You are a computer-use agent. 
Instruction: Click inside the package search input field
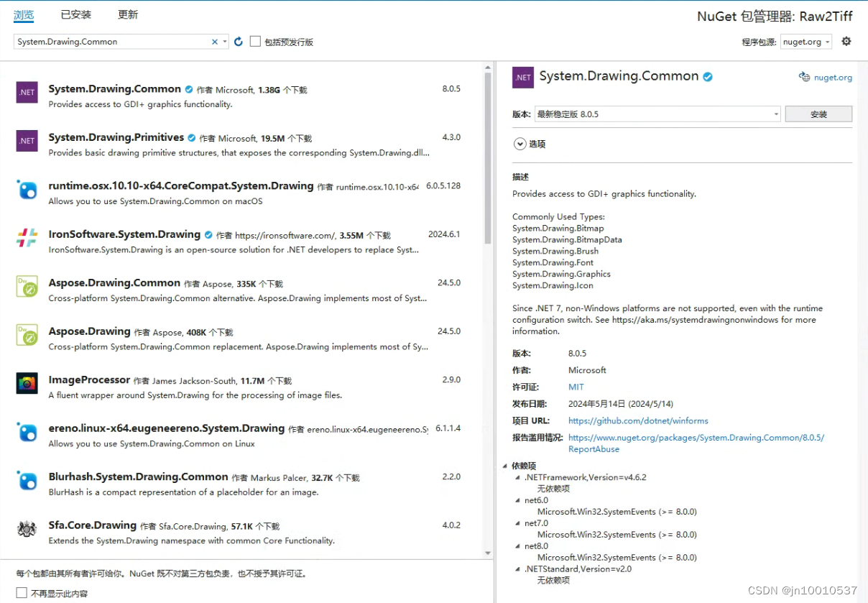click(x=108, y=41)
